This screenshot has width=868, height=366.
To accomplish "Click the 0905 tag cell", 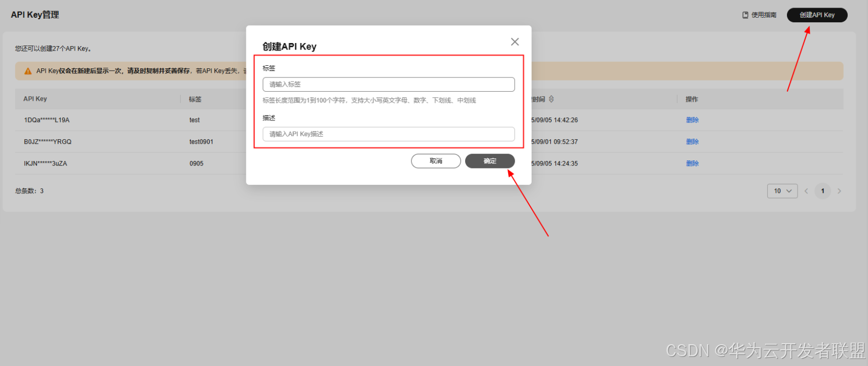I will point(196,164).
